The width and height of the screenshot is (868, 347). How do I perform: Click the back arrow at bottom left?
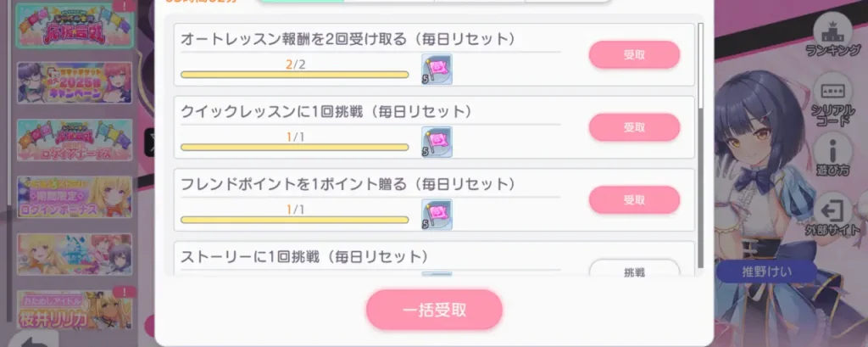32,338
